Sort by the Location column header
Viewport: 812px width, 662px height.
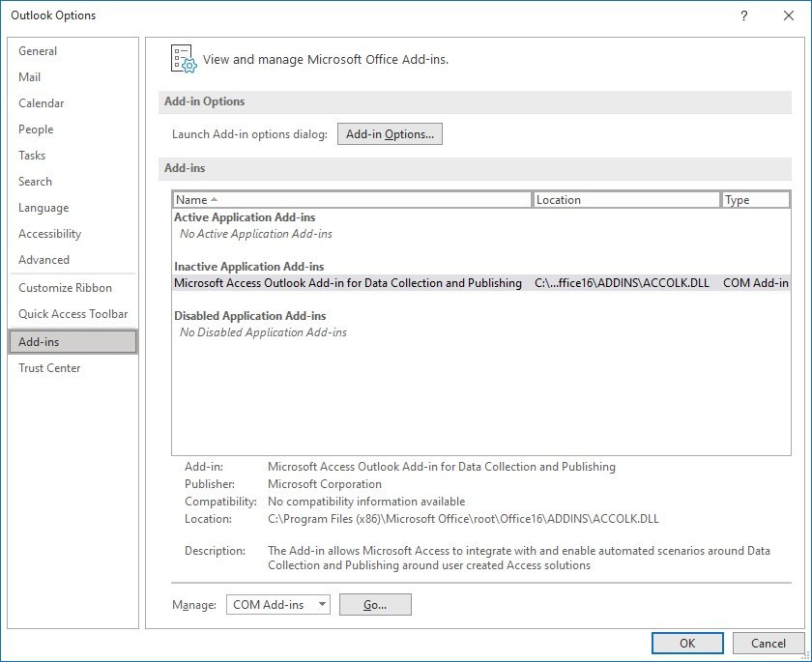click(x=626, y=200)
